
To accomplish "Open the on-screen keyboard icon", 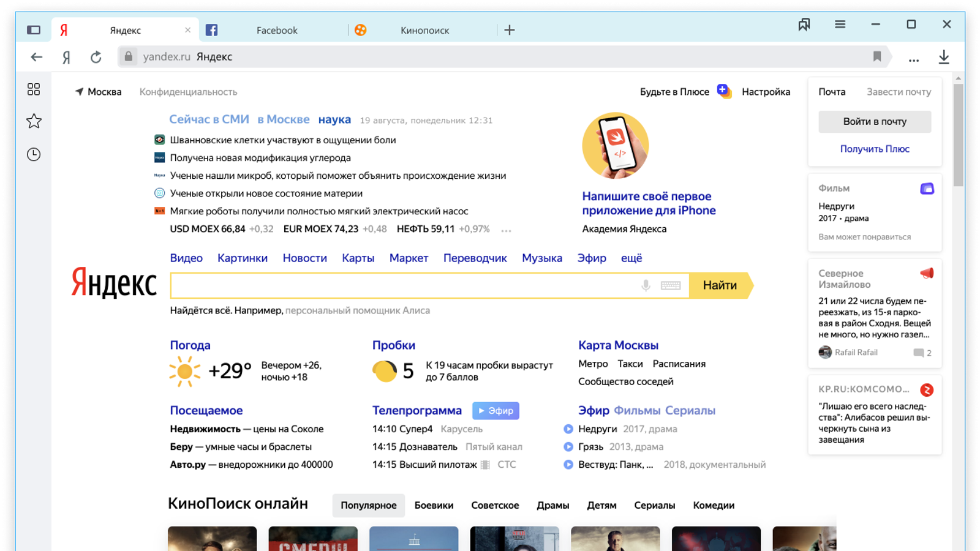I will tap(671, 285).
